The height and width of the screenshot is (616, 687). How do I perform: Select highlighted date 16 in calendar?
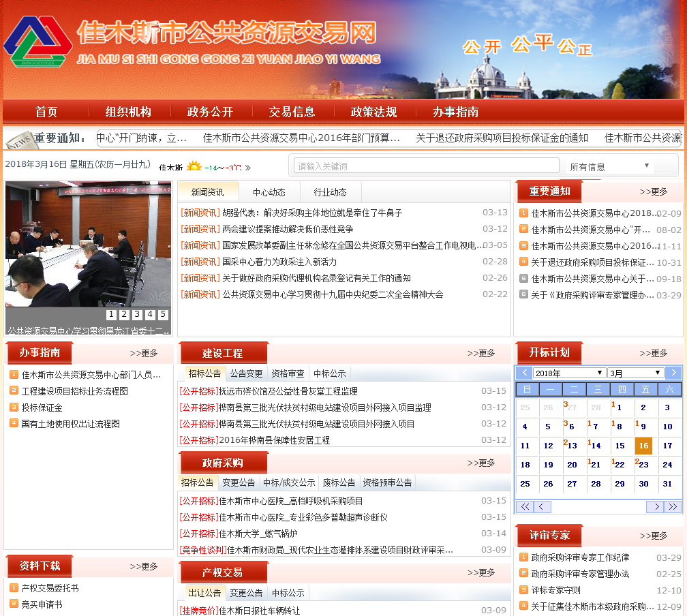coord(643,446)
